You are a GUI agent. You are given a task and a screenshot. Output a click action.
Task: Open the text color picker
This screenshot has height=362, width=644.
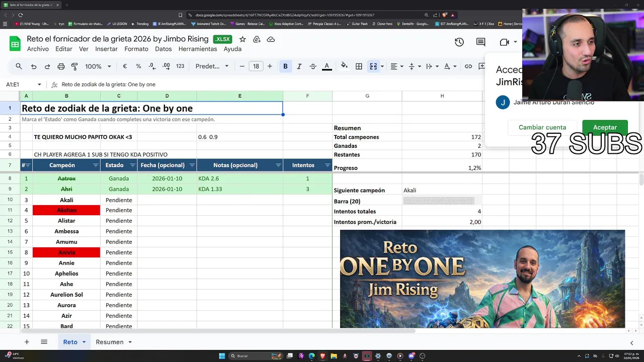[x=327, y=66]
